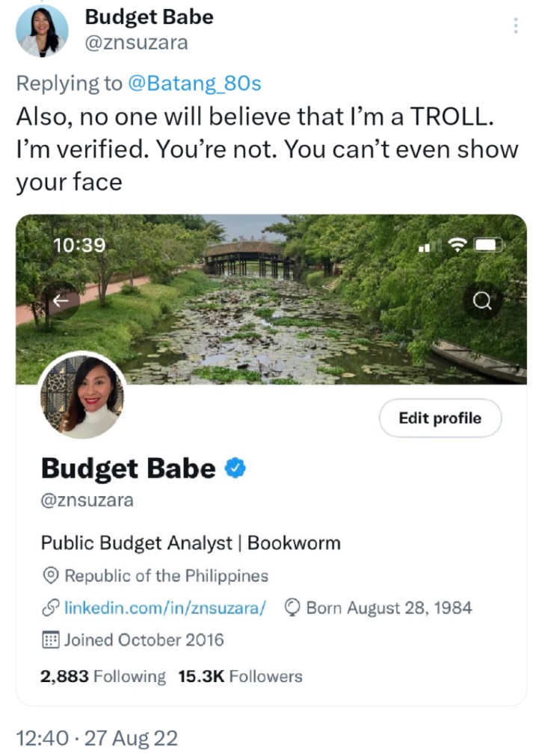The height and width of the screenshot is (756, 536).
Task: Click the tweet author name Budget Babe
Action: click(x=149, y=17)
